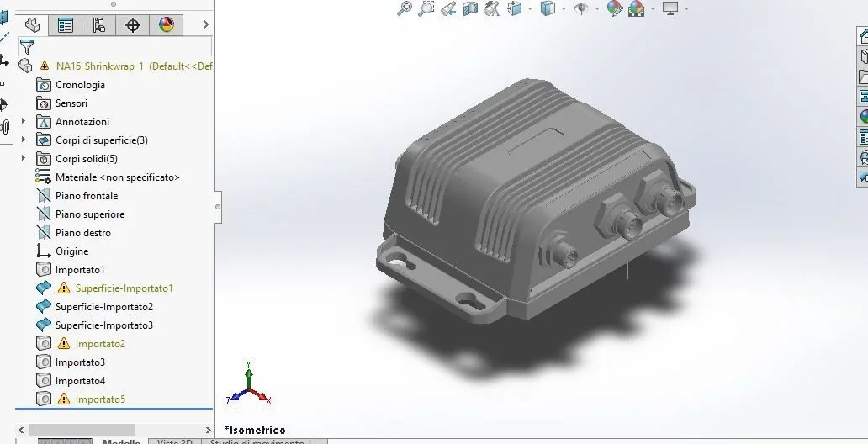This screenshot has width=868, height=444.
Task: Click the View Orientation cube icon
Action: (x=514, y=8)
